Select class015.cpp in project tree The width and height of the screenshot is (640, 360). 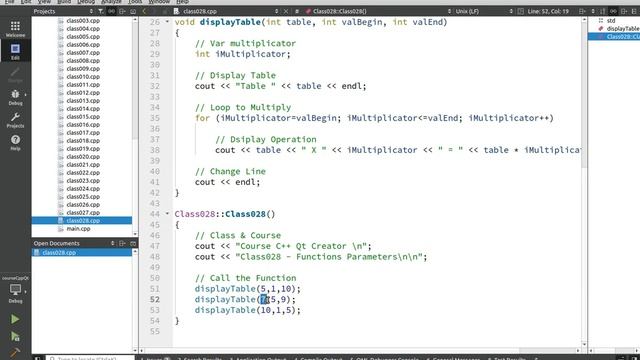tap(83, 117)
